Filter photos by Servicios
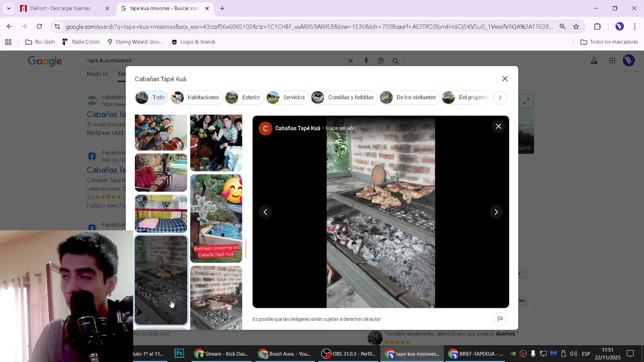 click(287, 98)
